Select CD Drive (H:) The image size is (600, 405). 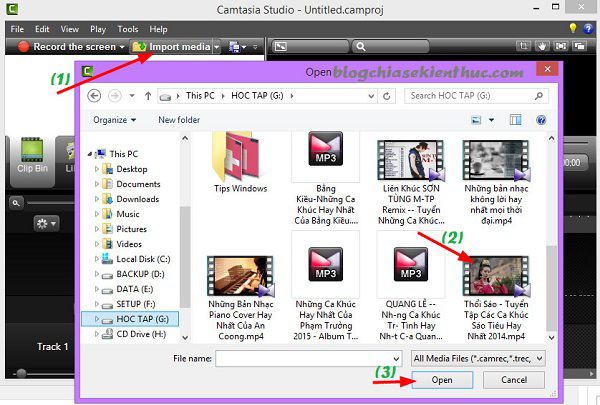tap(141, 334)
